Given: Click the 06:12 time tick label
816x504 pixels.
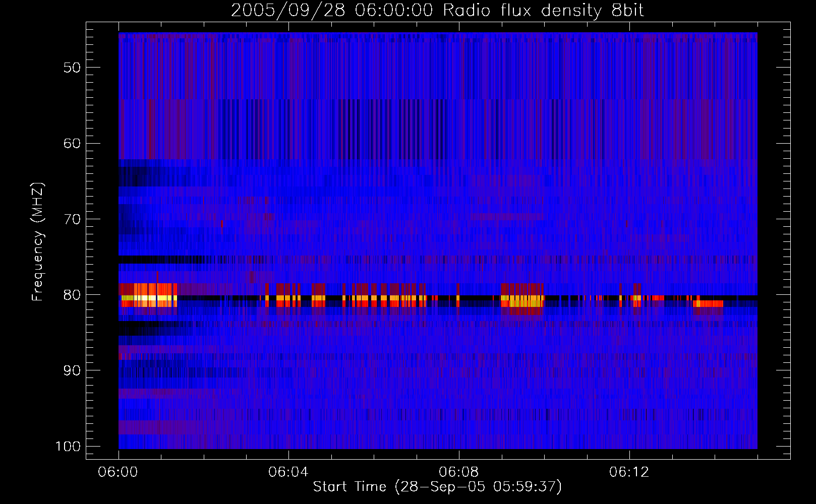Looking at the screenshot, I should point(629,472).
